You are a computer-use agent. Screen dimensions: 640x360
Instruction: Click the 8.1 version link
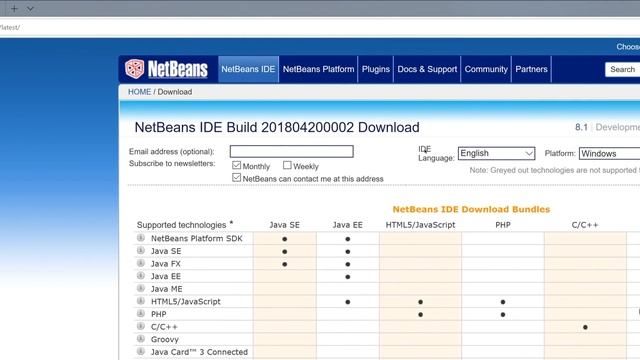tap(581, 127)
